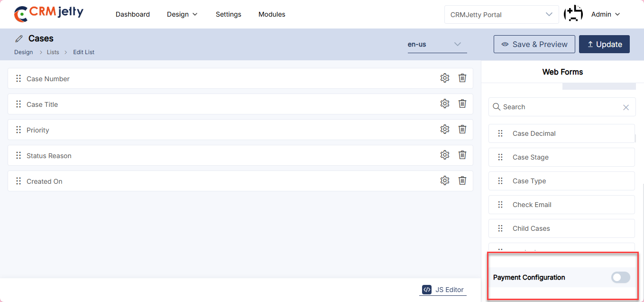Expand the Design menu dropdown
This screenshot has height=302, width=644.
182,14
